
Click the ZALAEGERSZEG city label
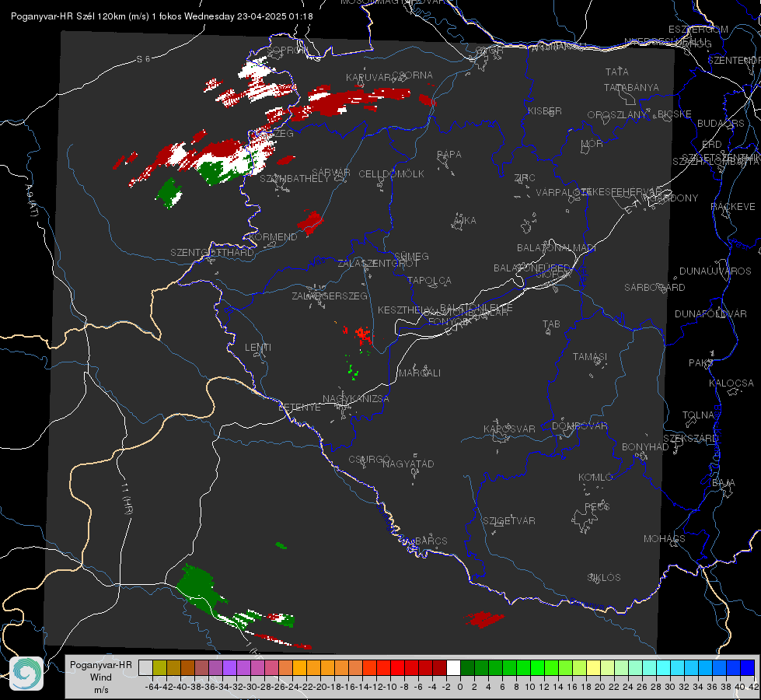pyautogui.click(x=330, y=296)
